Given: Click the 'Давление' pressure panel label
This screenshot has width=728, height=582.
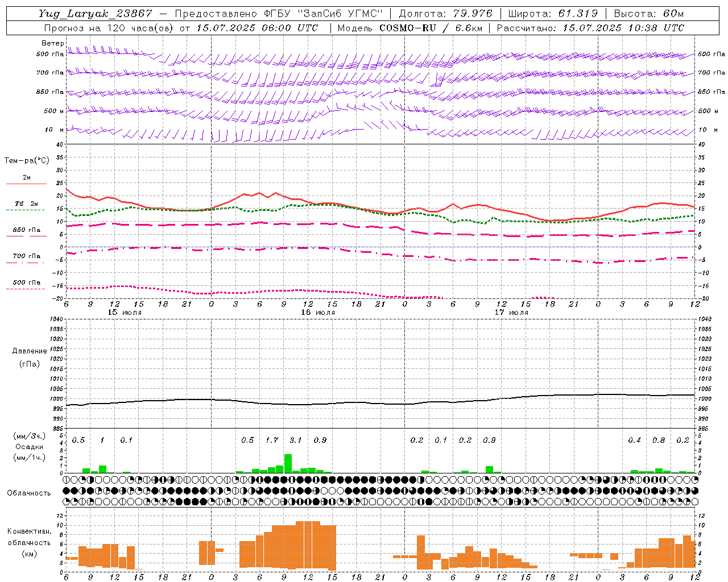Looking at the screenshot, I should [30, 351].
